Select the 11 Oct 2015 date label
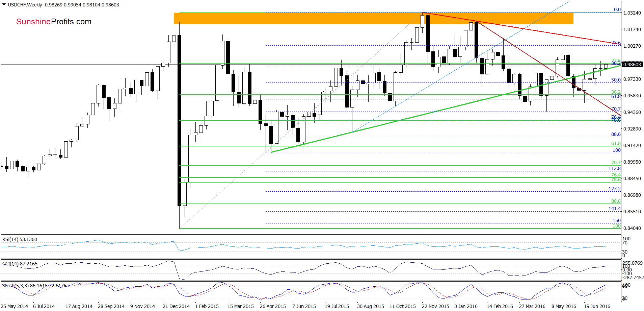Screen dimensions: 644x311 pos(403,306)
